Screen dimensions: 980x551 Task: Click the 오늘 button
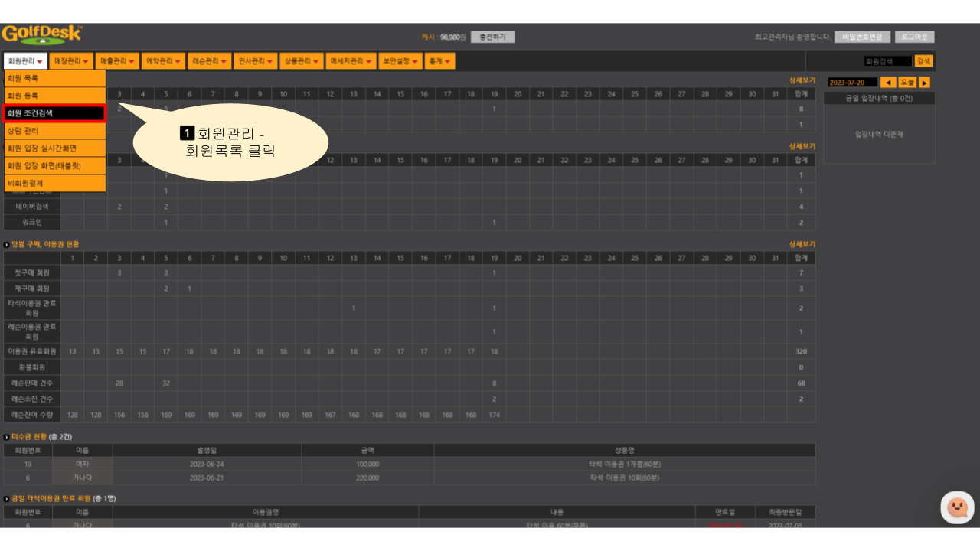(906, 83)
